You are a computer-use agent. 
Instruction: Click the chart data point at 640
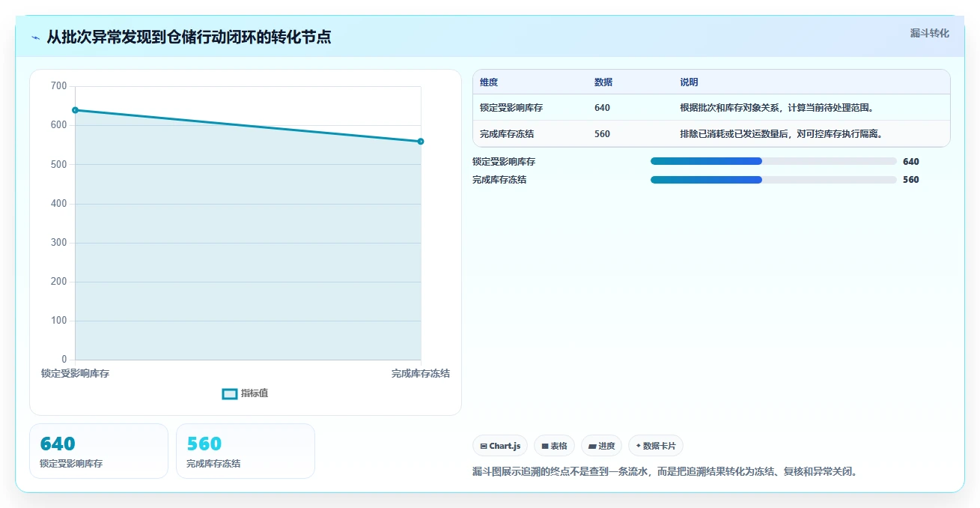pos(75,110)
